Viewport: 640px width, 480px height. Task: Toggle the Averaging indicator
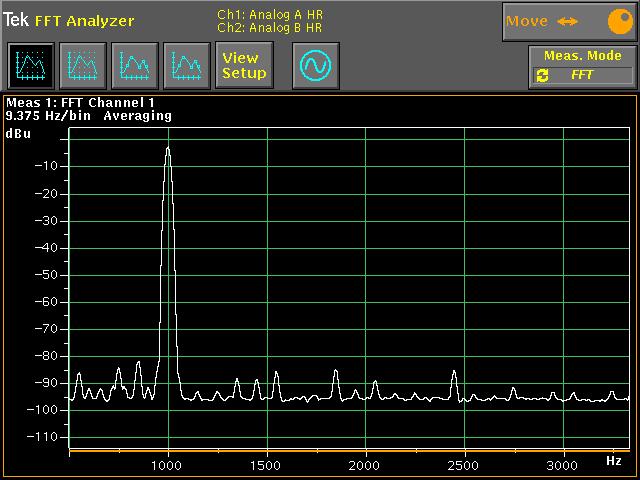coord(137,116)
